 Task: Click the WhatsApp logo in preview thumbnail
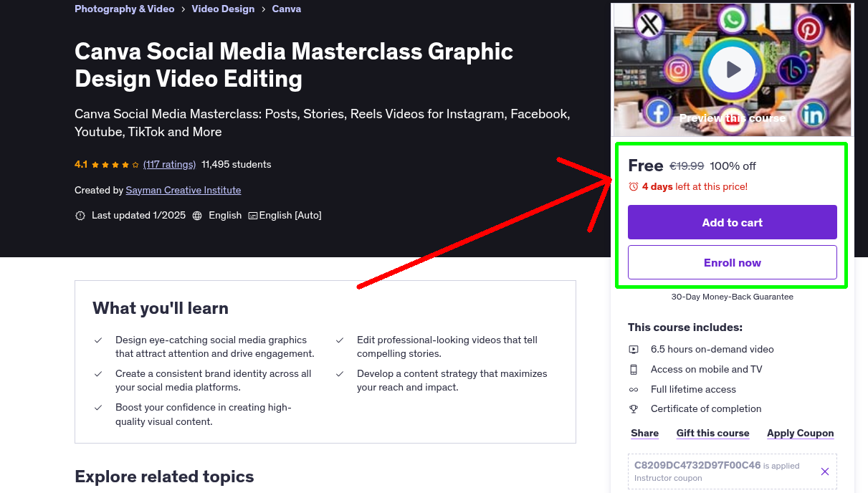pyautogui.click(x=733, y=19)
